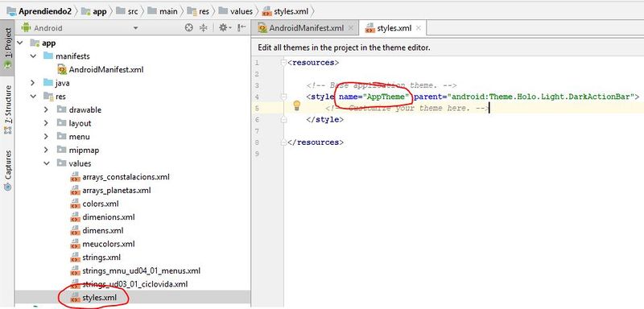The height and width of the screenshot is (309, 644).
Task: Click the colors.xml file icon
Action: tap(75, 204)
